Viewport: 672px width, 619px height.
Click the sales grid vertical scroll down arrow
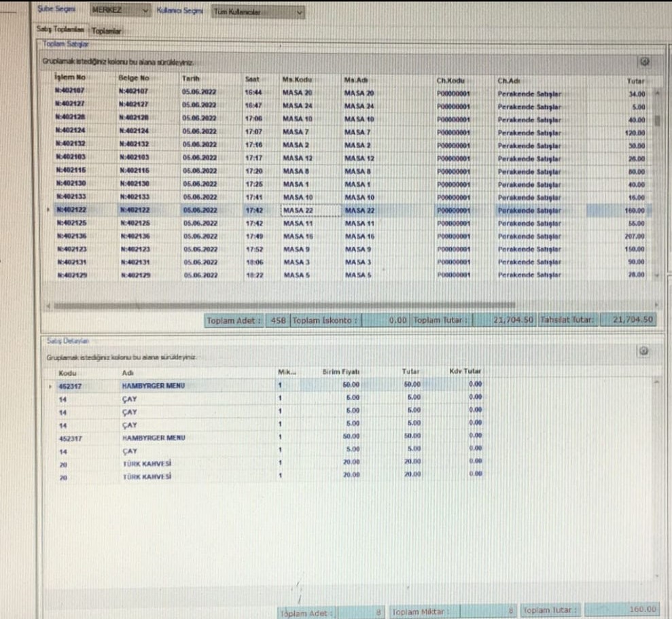pyautogui.click(x=657, y=276)
